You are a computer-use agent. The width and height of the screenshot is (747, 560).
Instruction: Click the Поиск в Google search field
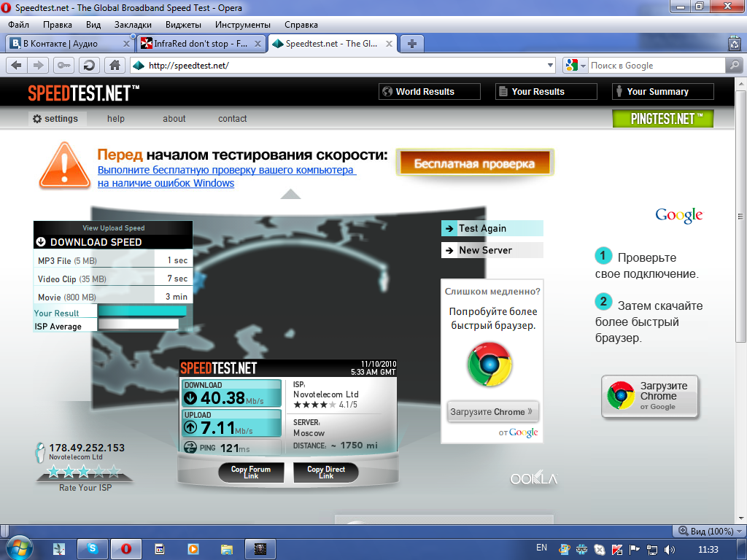coord(657,65)
